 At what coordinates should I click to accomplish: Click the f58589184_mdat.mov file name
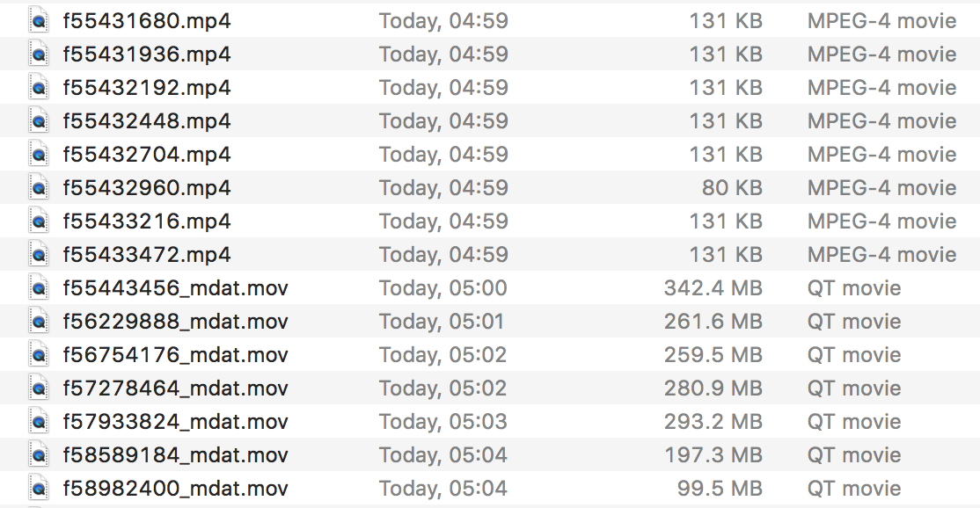[x=176, y=454]
